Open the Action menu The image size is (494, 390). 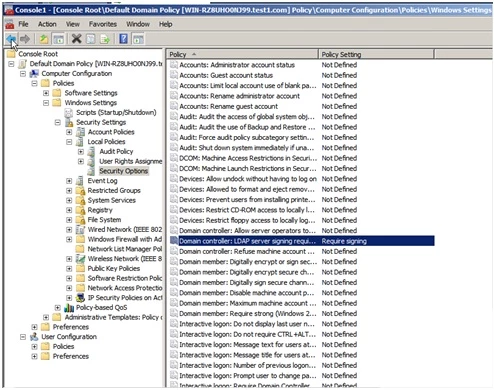[x=47, y=24]
